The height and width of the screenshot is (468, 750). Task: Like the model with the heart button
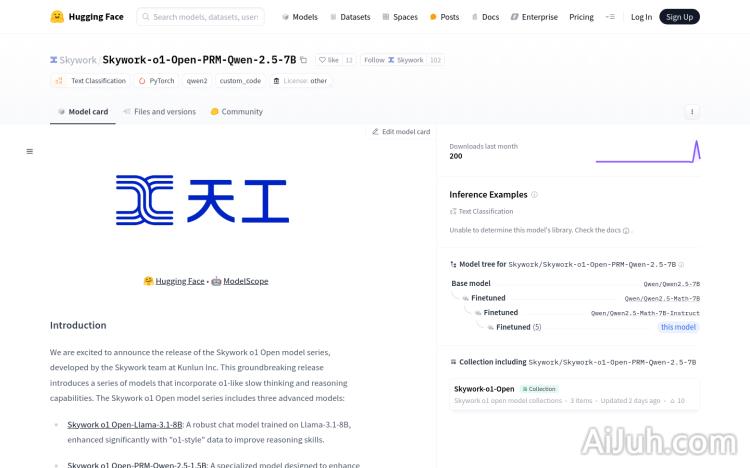(x=328, y=60)
